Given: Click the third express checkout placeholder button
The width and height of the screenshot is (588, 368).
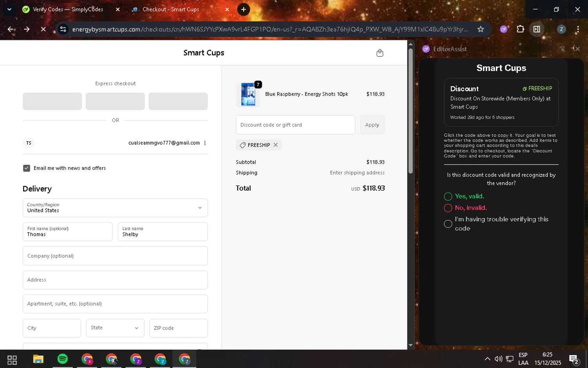Looking at the screenshot, I should (x=178, y=101).
